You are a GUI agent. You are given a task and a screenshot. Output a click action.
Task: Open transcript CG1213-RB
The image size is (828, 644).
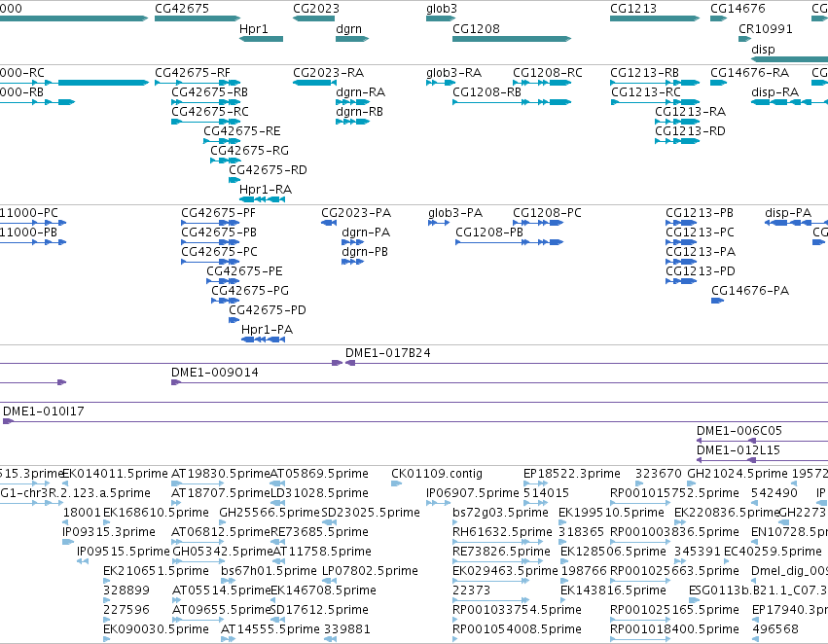click(x=644, y=72)
